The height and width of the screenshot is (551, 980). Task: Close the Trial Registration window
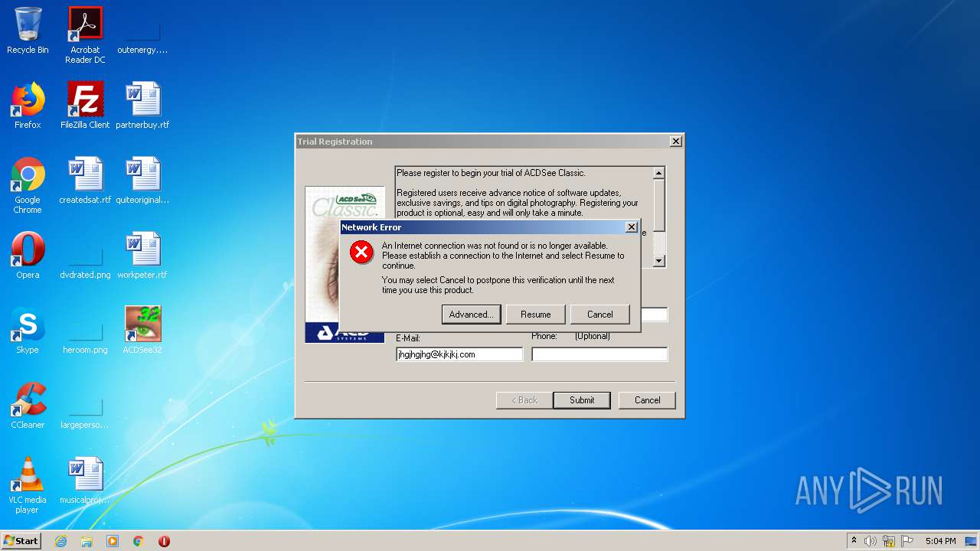(x=675, y=142)
